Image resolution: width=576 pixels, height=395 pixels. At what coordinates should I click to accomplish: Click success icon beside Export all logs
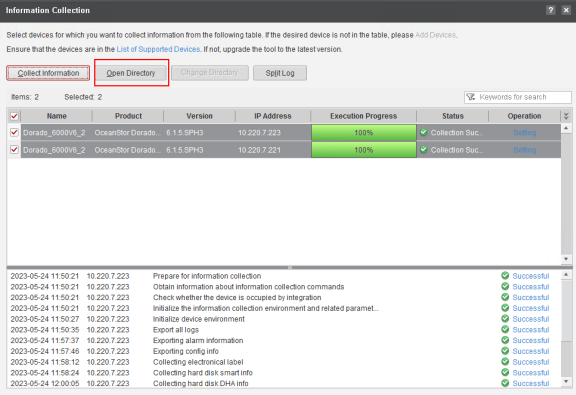tap(505, 329)
